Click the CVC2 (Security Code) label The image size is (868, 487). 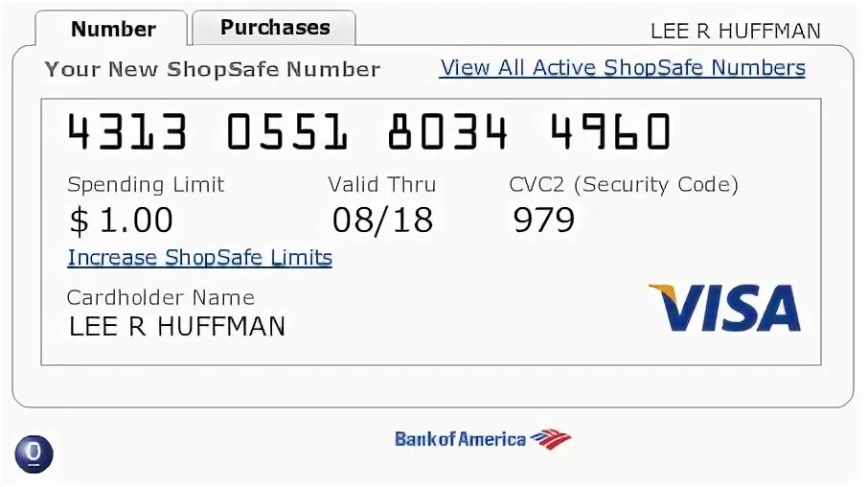[x=624, y=184]
